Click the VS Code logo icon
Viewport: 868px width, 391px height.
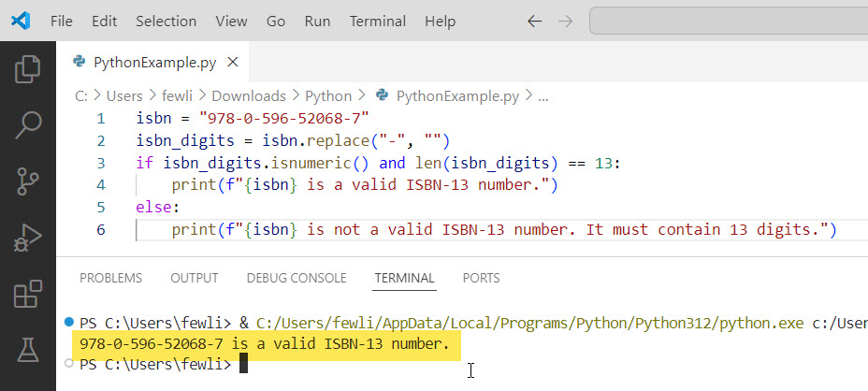click(21, 21)
